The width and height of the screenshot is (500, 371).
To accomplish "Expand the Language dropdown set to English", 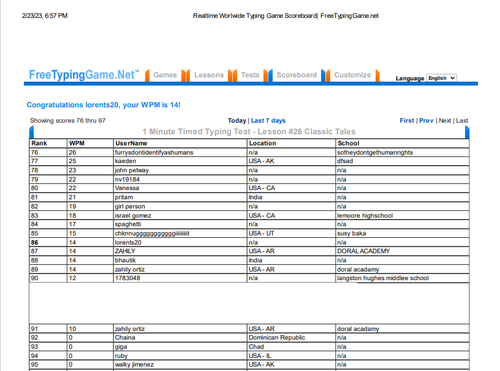I will click(x=442, y=78).
